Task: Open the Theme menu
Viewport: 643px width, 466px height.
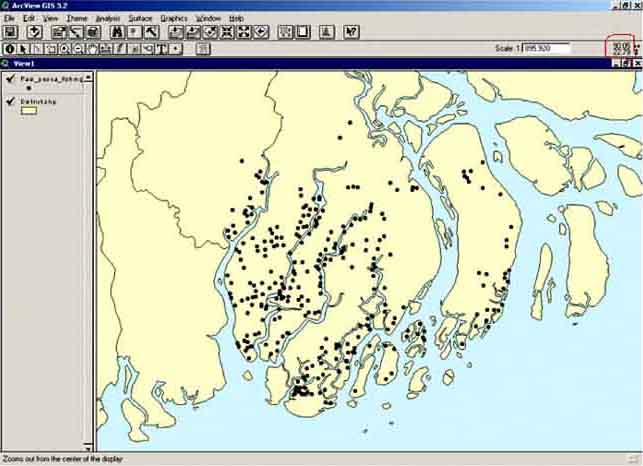Action: [76, 18]
